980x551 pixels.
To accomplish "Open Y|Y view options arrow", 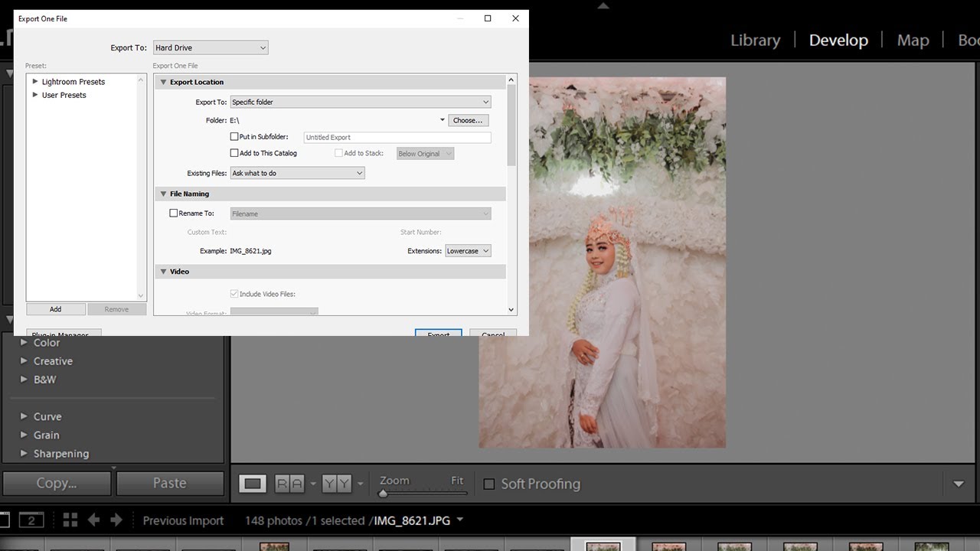I will click(361, 484).
